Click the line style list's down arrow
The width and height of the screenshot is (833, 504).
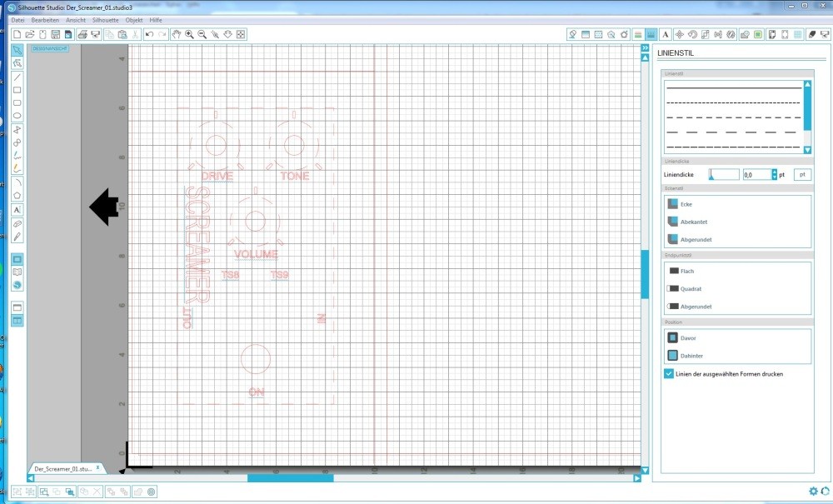[807, 150]
